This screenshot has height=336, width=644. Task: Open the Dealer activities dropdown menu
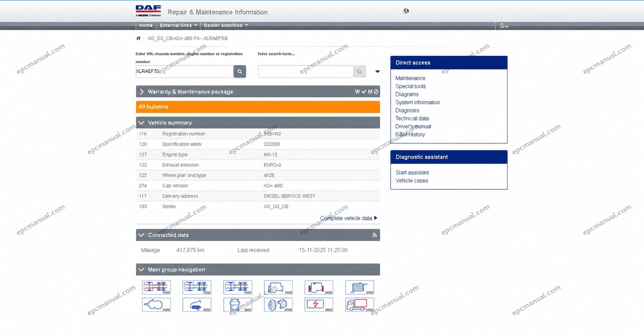pos(226,25)
